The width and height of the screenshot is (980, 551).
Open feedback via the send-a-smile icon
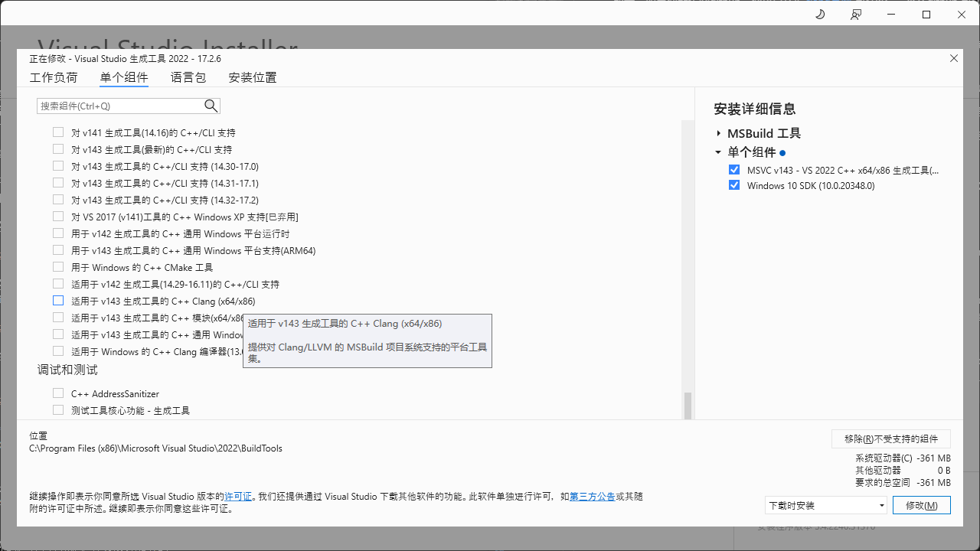(856, 14)
